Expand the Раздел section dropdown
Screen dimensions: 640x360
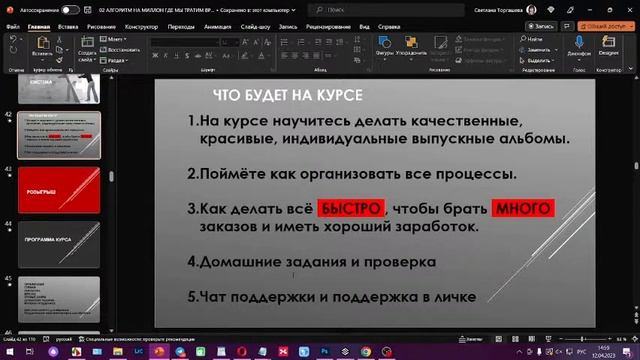[x=114, y=60]
